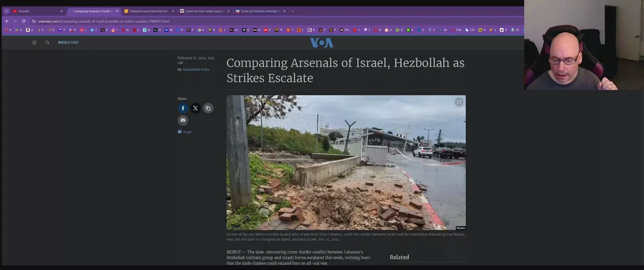Copy the article link icon

click(x=208, y=108)
